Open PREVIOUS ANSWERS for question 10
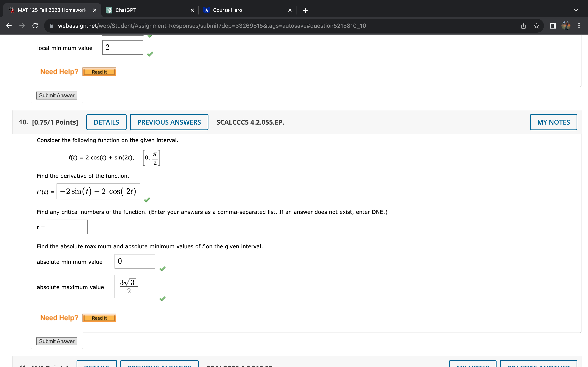 tap(169, 122)
